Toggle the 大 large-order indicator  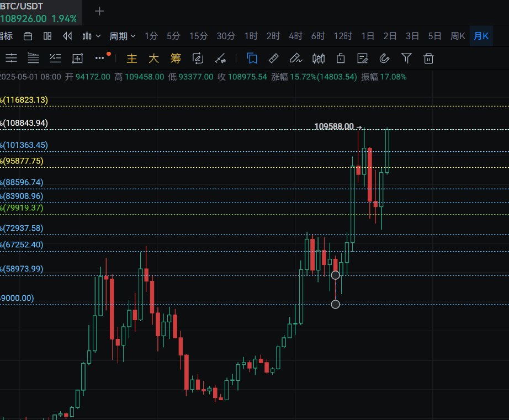click(x=153, y=59)
